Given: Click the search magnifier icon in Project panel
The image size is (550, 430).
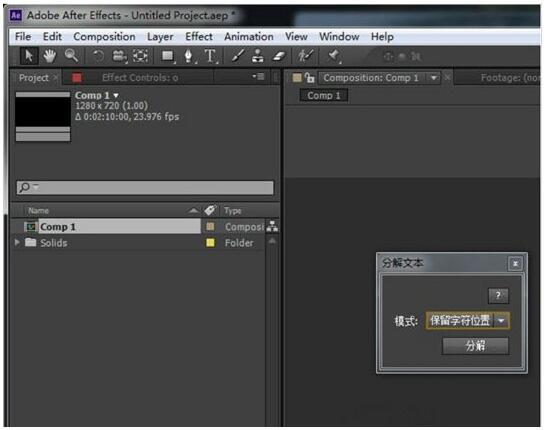Looking at the screenshot, I should click(x=25, y=187).
